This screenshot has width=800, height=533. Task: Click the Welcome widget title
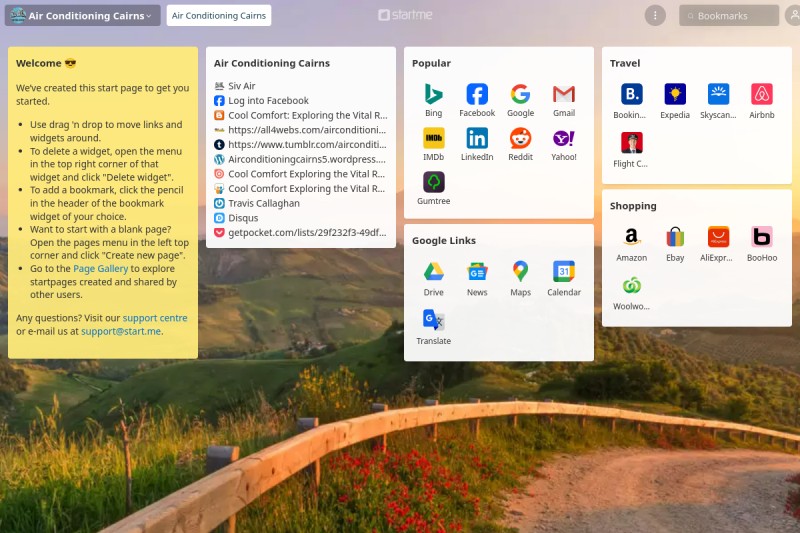coord(46,63)
